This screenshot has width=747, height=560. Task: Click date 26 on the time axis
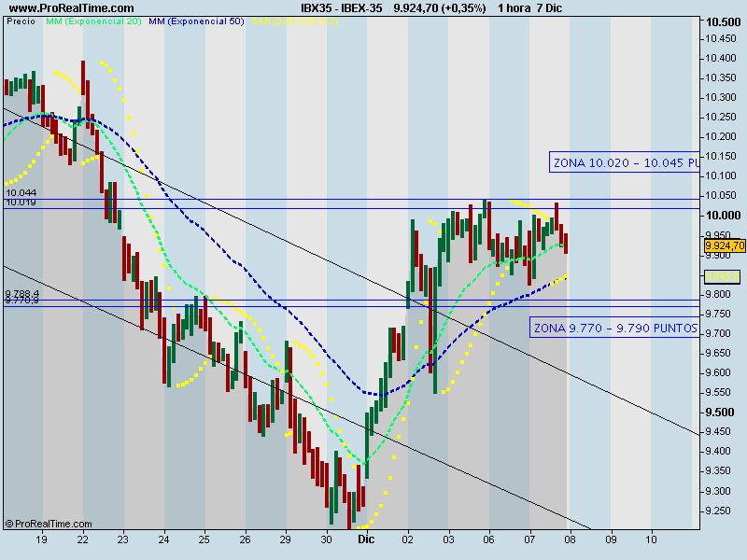tap(245, 539)
